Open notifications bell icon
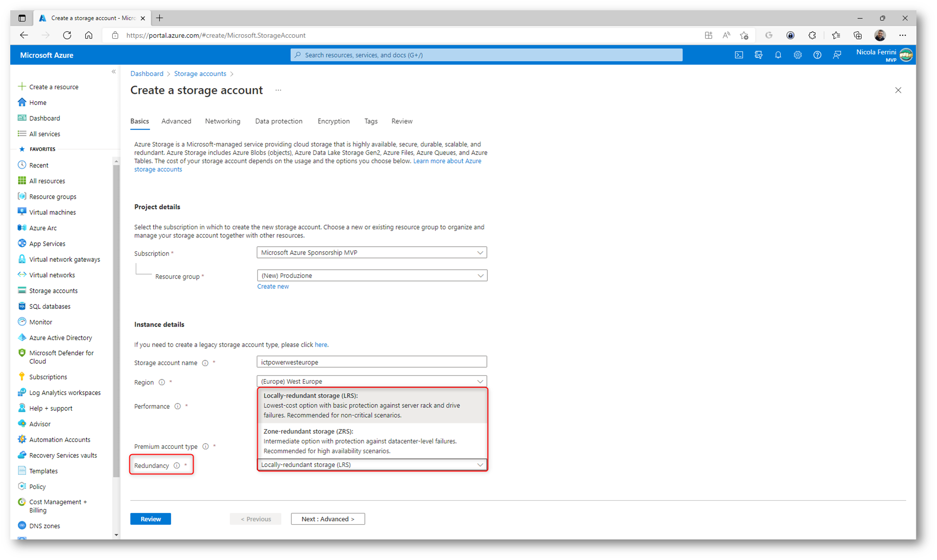Viewport: 937px width, 560px height. tap(778, 55)
